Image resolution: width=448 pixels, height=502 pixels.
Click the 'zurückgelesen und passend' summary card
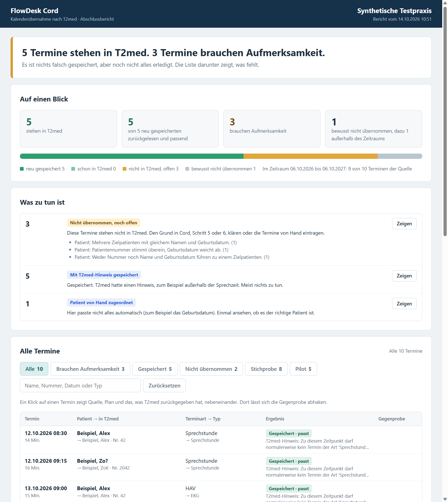pos(170,129)
